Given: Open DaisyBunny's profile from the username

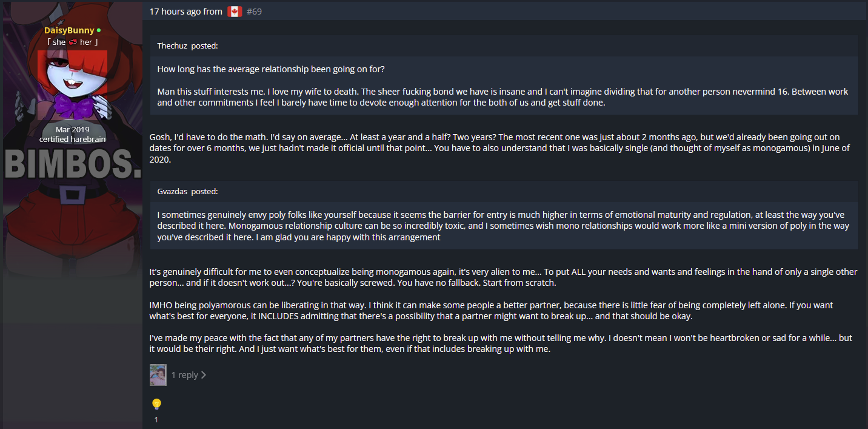Looking at the screenshot, I should (x=69, y=30).
